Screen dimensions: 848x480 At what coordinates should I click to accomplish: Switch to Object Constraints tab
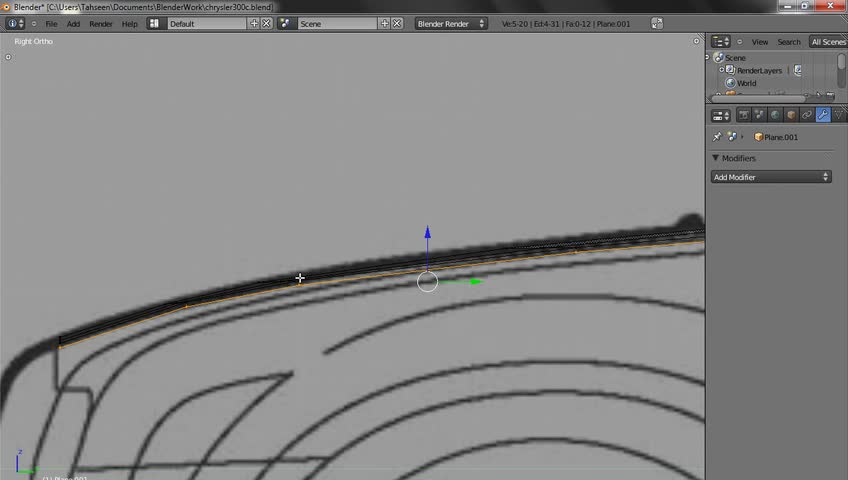(x=807, y=115)
